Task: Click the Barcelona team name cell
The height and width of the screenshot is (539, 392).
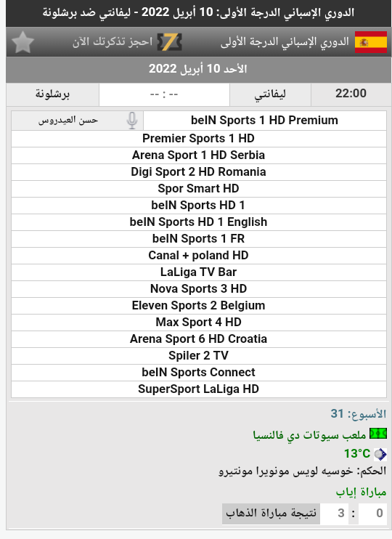Action: tap(52, 94)
